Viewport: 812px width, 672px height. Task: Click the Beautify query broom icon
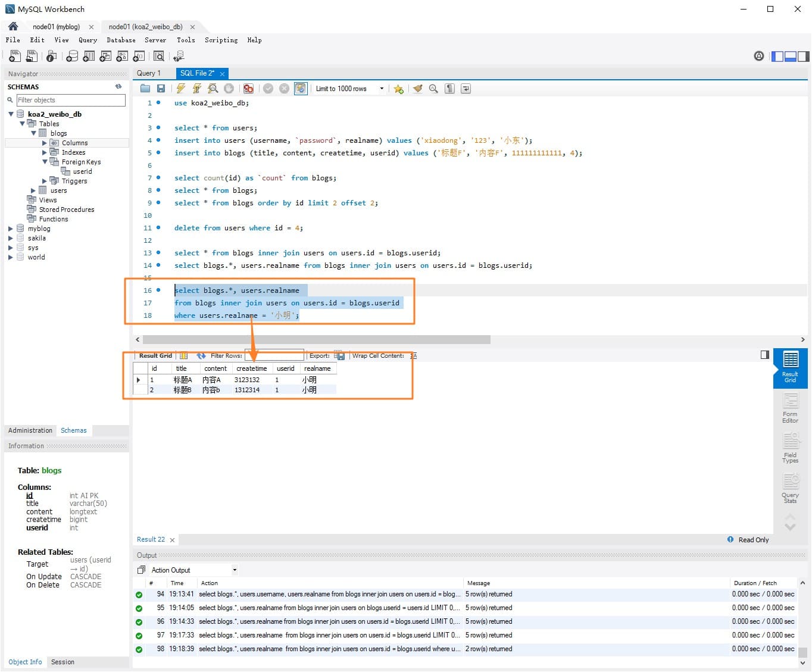pos(418,89)
